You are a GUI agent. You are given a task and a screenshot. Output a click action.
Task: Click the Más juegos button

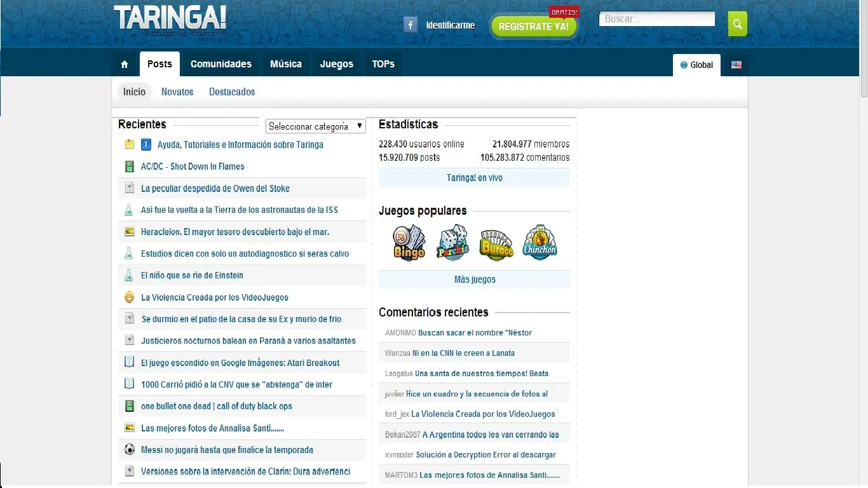tap(475, 280)
